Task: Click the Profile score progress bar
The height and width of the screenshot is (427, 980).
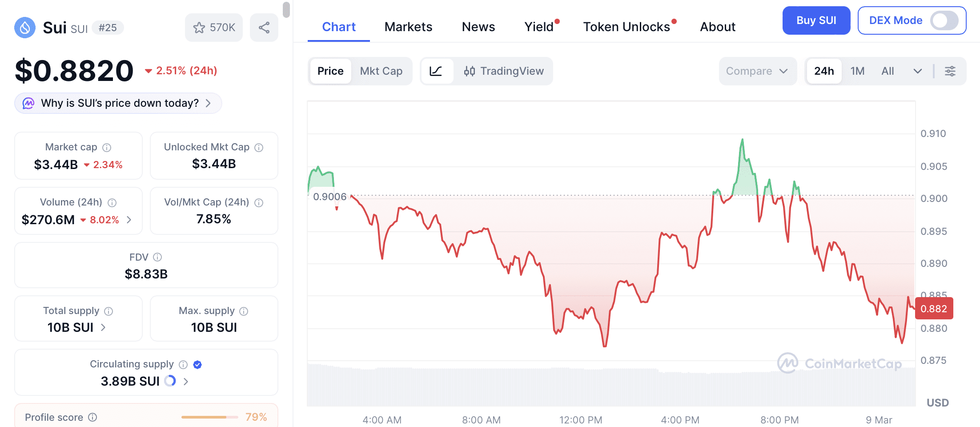Action: coord(209,417)
